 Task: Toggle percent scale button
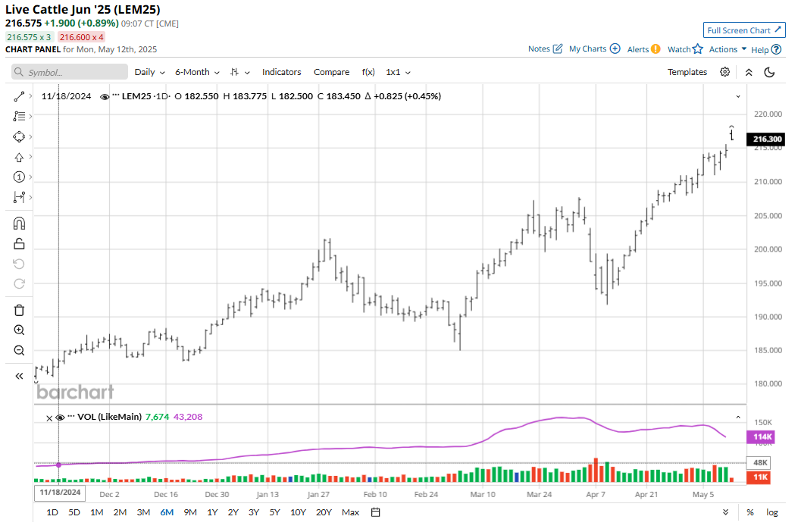tap(750, 512)
